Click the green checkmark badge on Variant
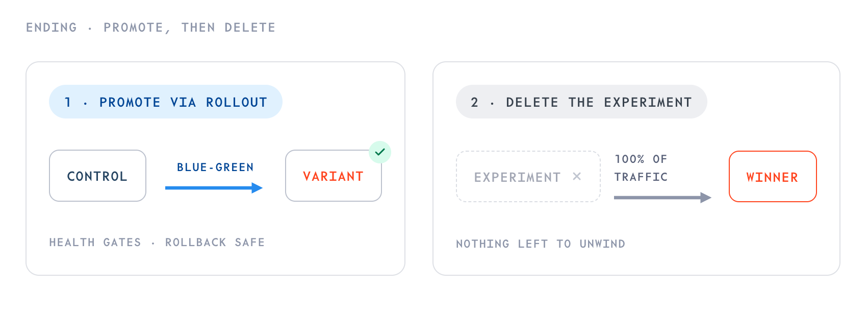The image size is (868, 311). click(380, 152)
